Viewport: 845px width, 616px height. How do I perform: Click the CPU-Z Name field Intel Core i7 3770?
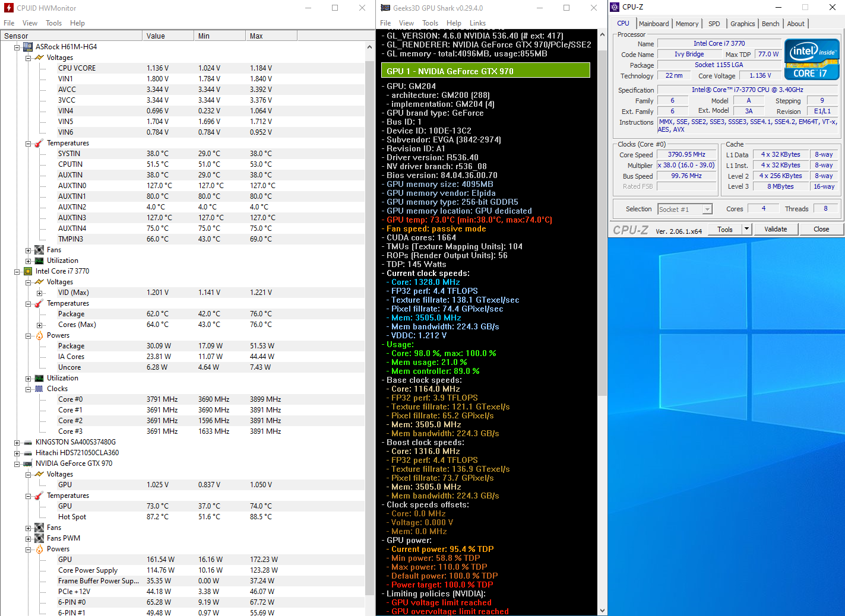(719, 43)
